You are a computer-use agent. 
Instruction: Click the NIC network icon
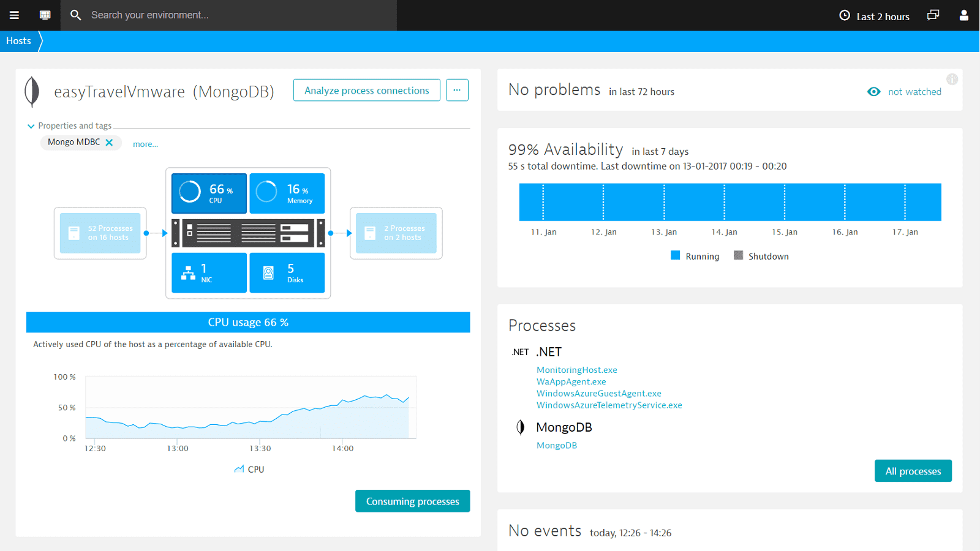188,273
